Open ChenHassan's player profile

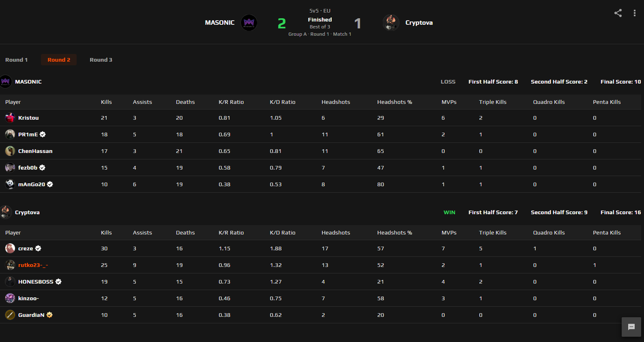pos(35,151)
